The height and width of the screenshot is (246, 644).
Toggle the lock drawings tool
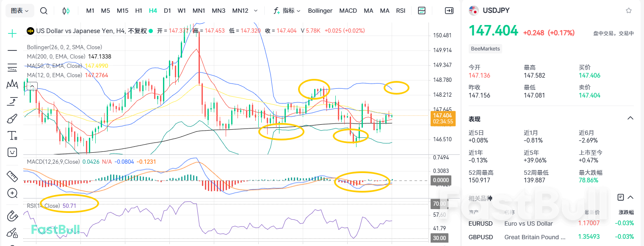12,233
